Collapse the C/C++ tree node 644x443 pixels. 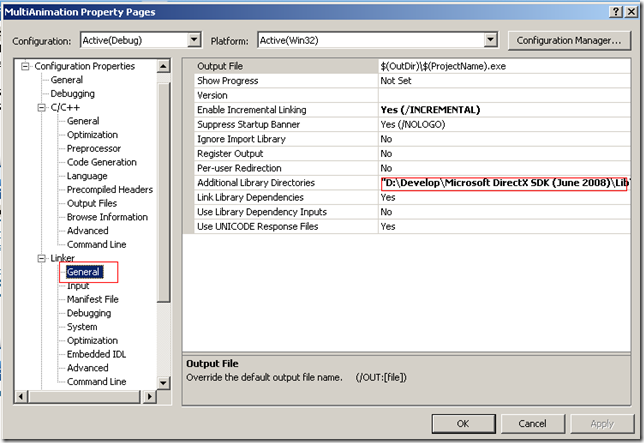(x=41, y=107)
